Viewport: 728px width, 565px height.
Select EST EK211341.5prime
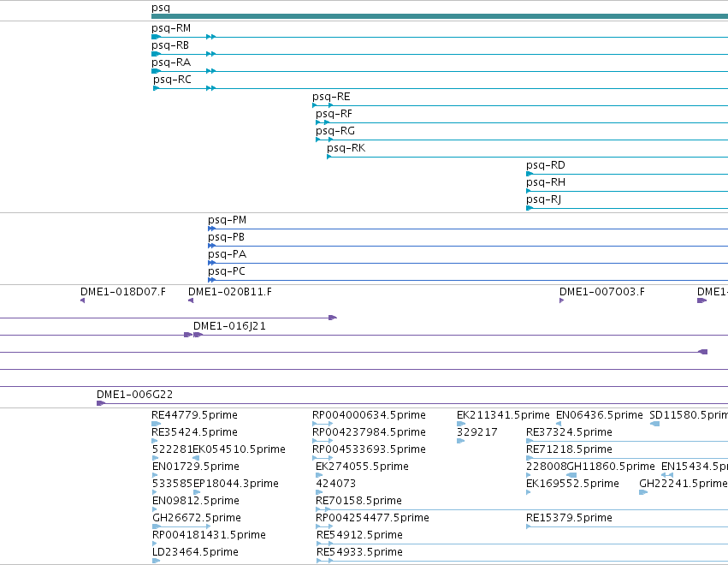click(503, 415)
